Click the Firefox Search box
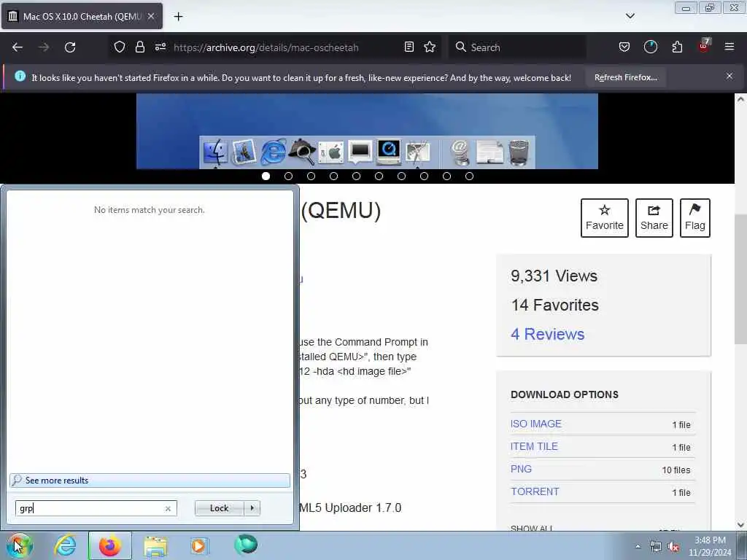Viewport: 747px width, 560px height. pos(517,47)
